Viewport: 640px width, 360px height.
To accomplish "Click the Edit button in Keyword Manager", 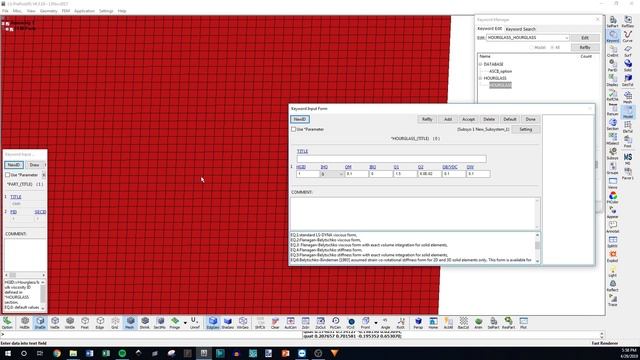I will 585,38.
